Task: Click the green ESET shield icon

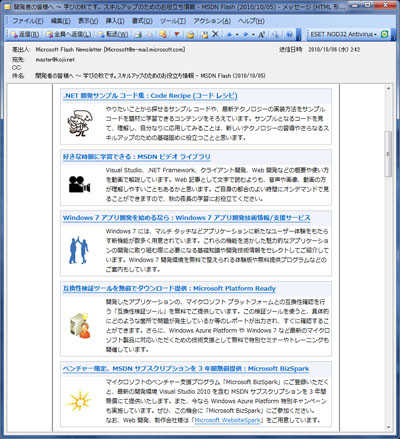Action: click(384, 34)
